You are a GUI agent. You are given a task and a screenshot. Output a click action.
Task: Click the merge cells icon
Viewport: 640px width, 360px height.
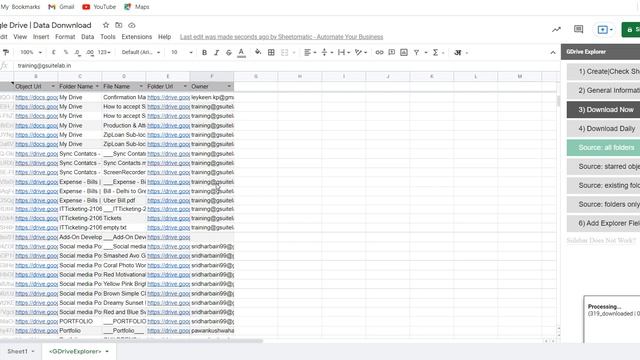pos(284,52)
